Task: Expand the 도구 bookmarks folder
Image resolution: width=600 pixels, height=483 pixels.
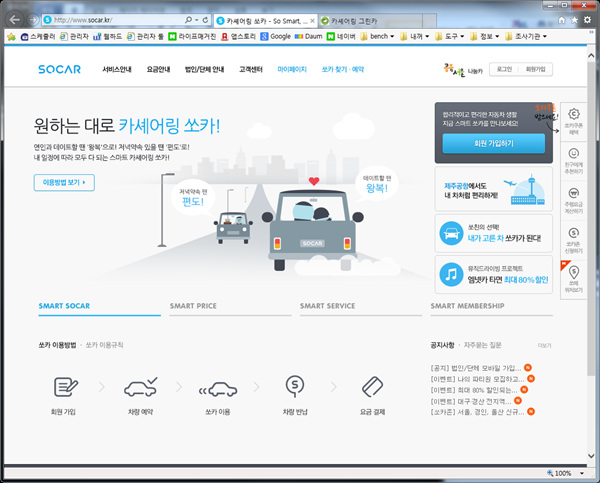Action: click(x=450, y=36)
